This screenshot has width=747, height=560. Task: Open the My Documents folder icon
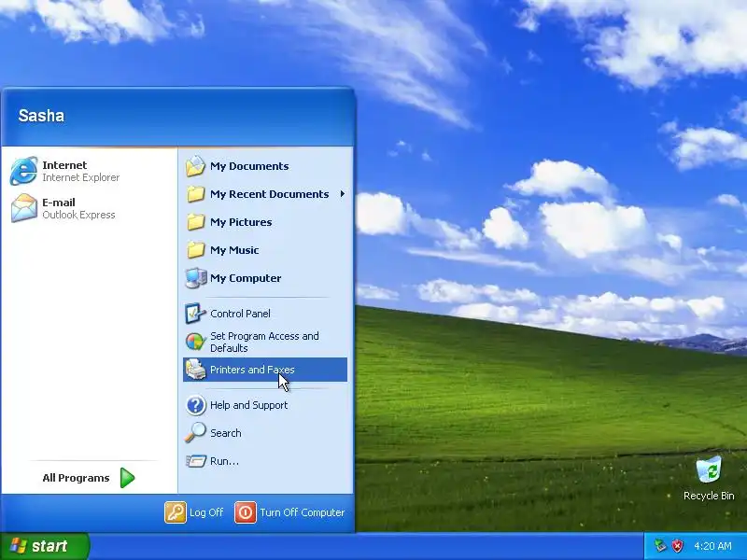[x=195, y=166]
